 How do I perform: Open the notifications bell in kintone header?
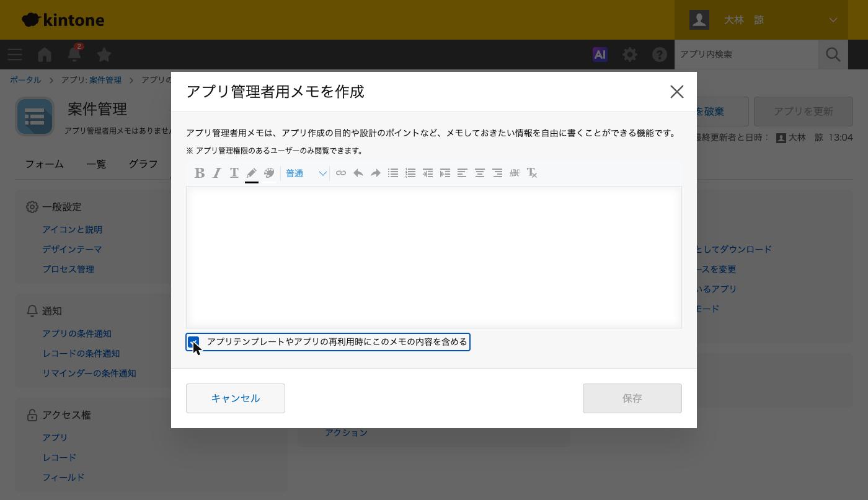point(74,55)
